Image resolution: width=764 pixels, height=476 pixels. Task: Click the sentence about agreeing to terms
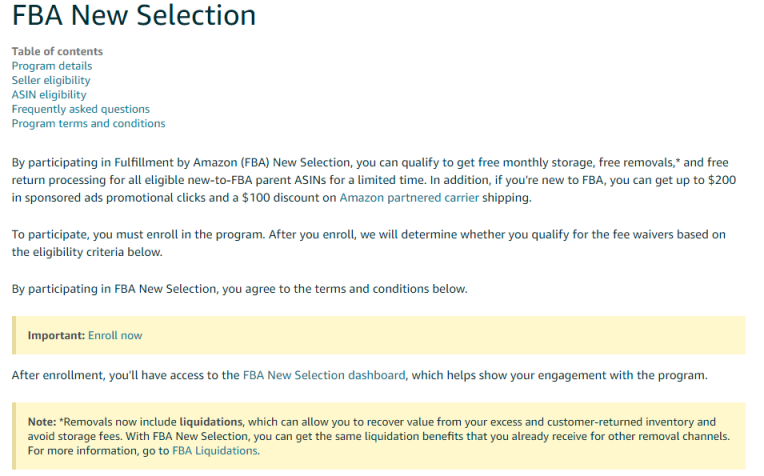point(239,289)
